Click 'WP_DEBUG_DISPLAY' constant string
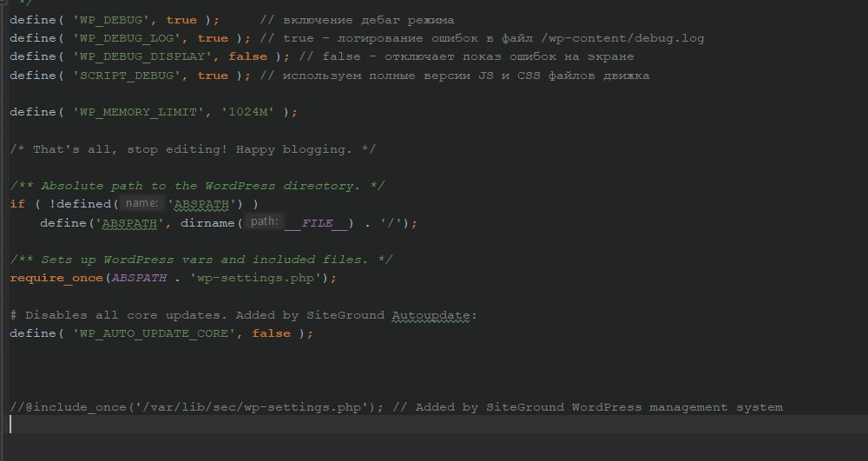Image resolution: width=868 pixels, height=461 pixels. 142,56
